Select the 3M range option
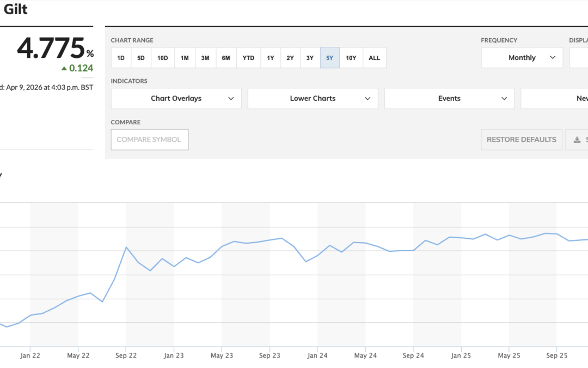588x368 pixels. pos(205,58)
